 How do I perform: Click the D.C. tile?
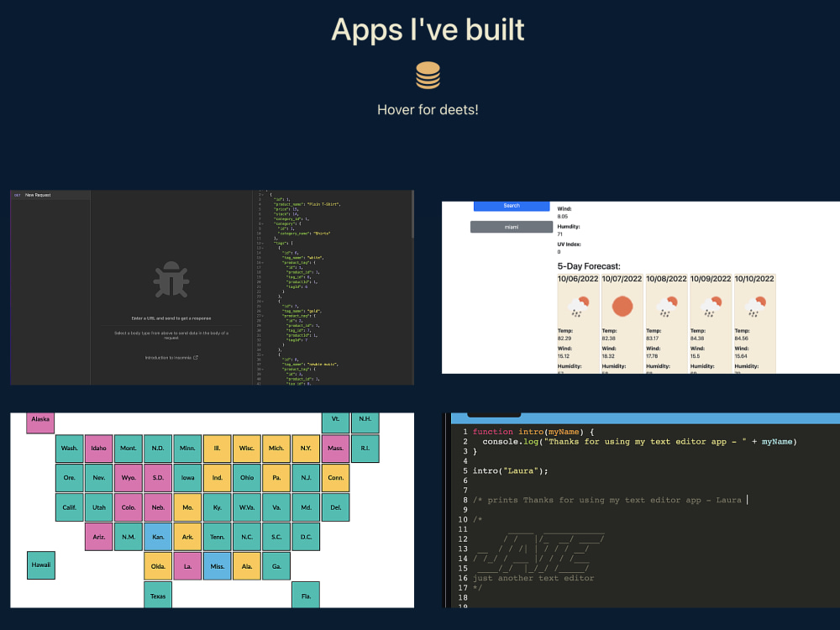tap(306, 537)
